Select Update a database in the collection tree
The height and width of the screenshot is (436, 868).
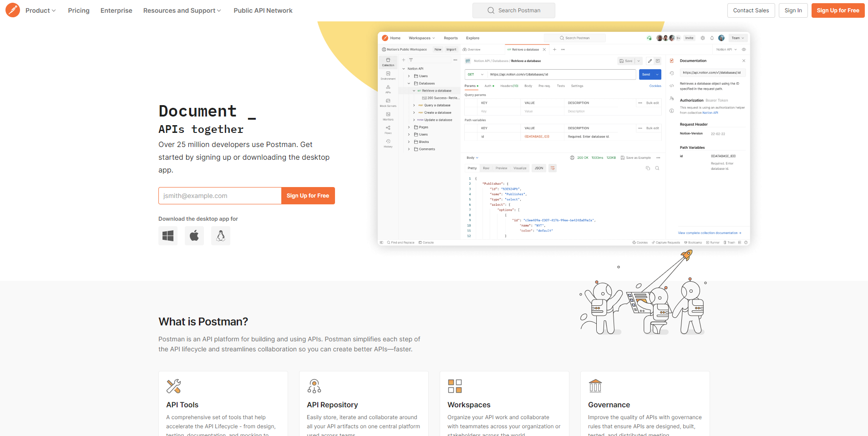[x=438, y=120]
